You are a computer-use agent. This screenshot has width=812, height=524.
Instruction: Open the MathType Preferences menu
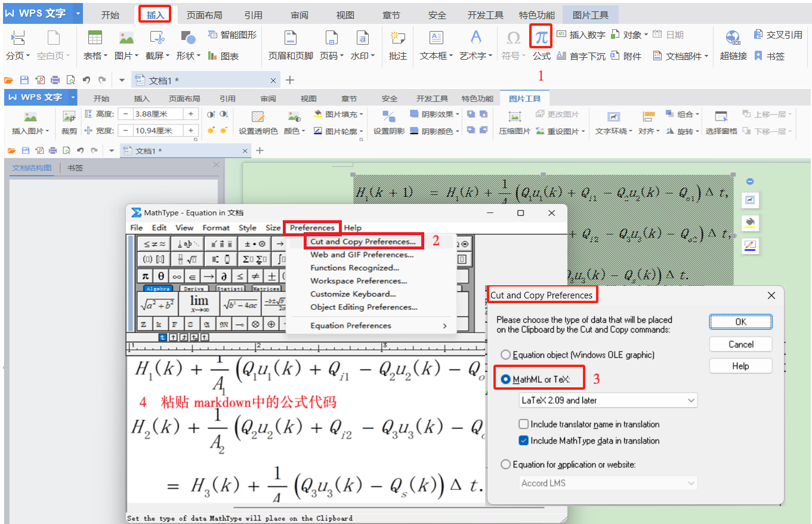[312, 227]
